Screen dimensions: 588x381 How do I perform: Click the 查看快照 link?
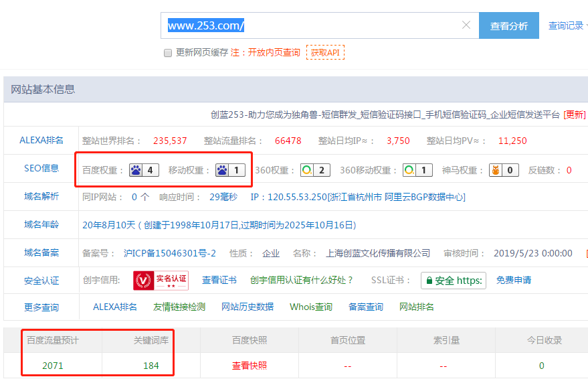[249, 366]
